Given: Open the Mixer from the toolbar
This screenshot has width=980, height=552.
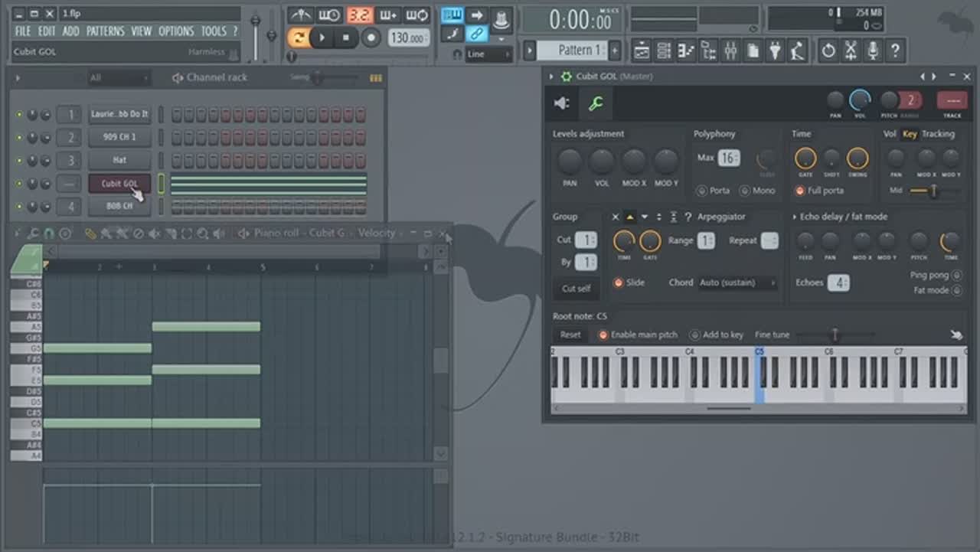Looking at the screenshot, I should (x=730, y=51).
